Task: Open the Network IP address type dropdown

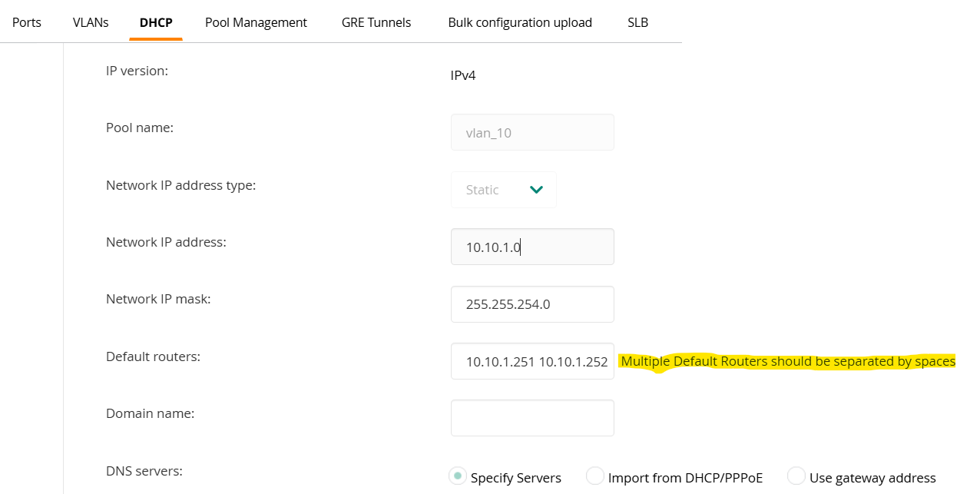Action: click(503, 190)
